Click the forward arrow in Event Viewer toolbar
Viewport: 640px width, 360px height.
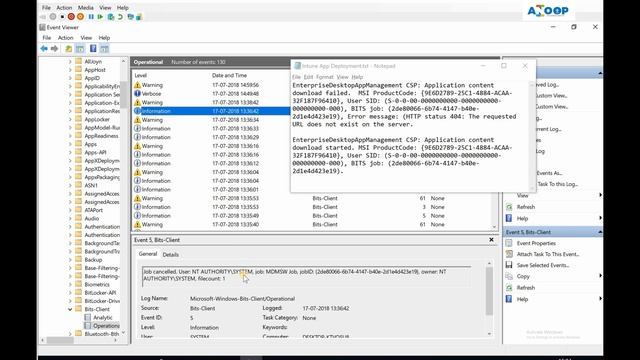(x=54, y=49)
